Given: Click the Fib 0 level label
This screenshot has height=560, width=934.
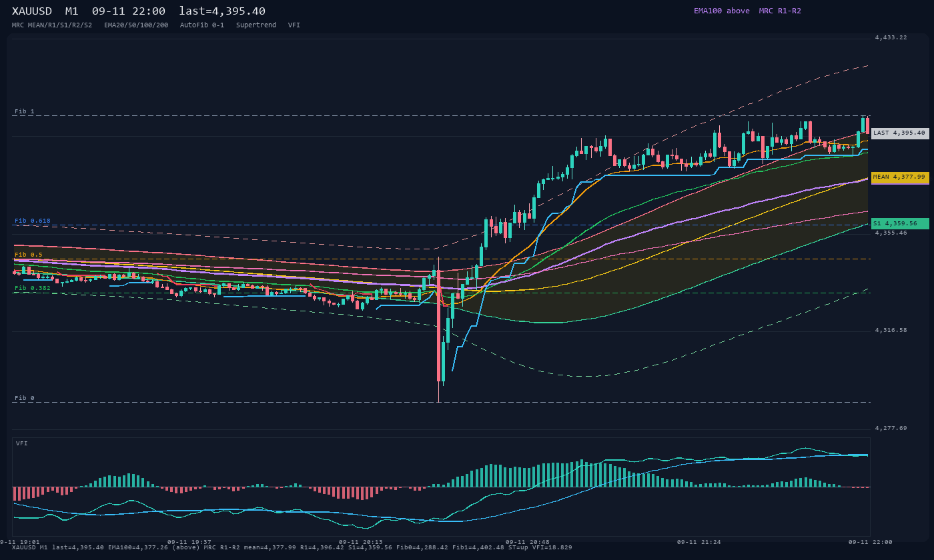Looking at the screenshot, I should click(x=25, y=399).
